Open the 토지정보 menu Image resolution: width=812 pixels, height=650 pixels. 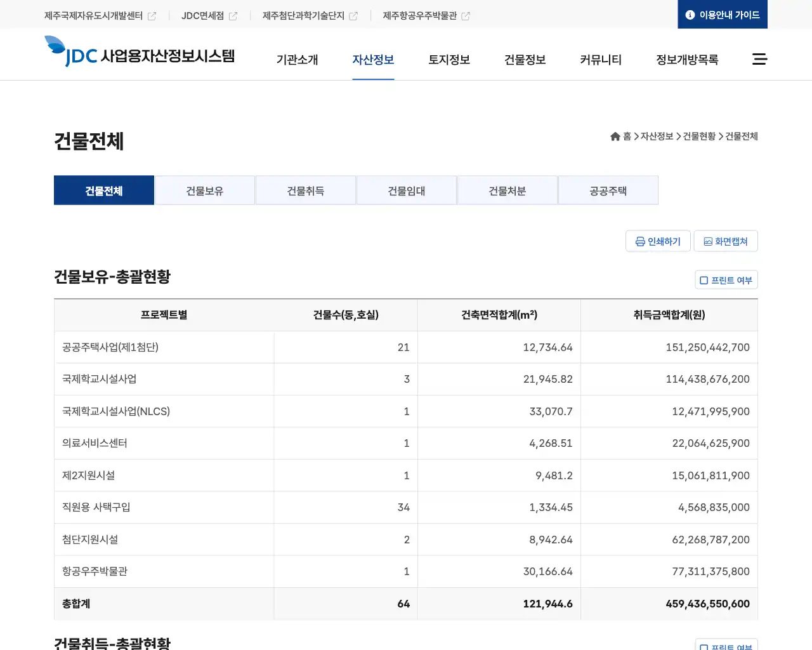tap(449, 60)
